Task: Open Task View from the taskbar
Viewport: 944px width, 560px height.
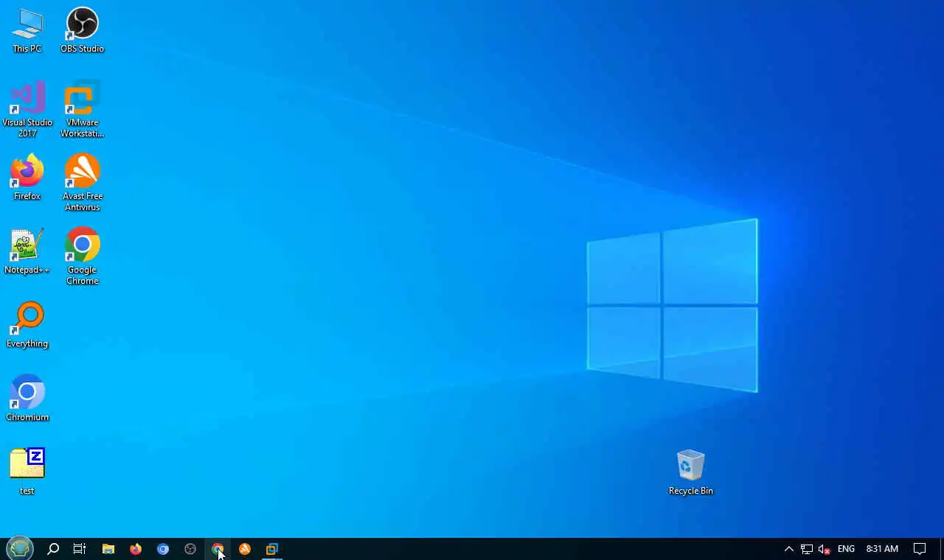Action: coord(80,549)
